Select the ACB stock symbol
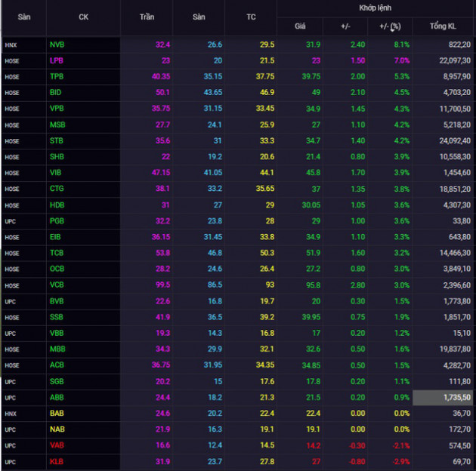This screenshot has height=471, width=476. pyautogui.click(x=57, y=365)
